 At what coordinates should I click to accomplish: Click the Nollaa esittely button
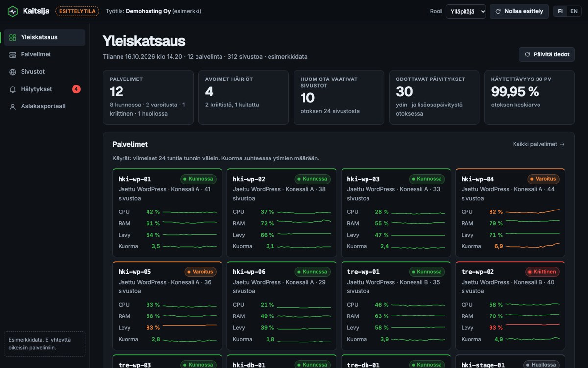[x=519, y=11]
